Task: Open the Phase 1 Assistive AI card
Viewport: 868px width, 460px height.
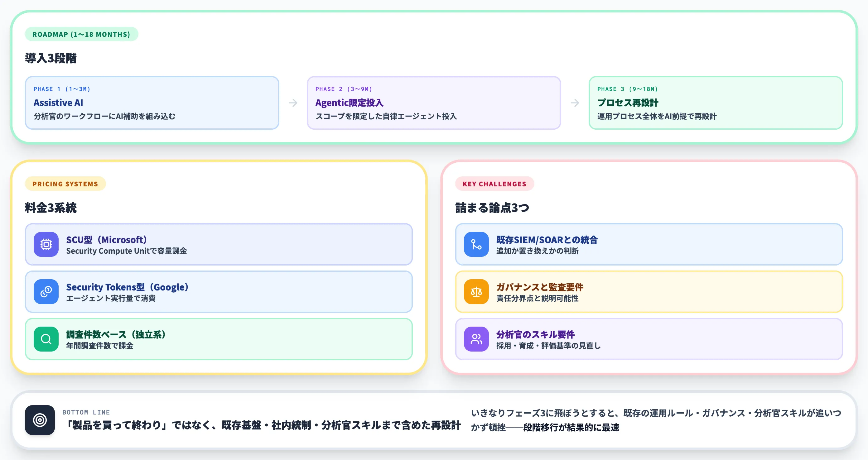Action: (x=152, y=103)
